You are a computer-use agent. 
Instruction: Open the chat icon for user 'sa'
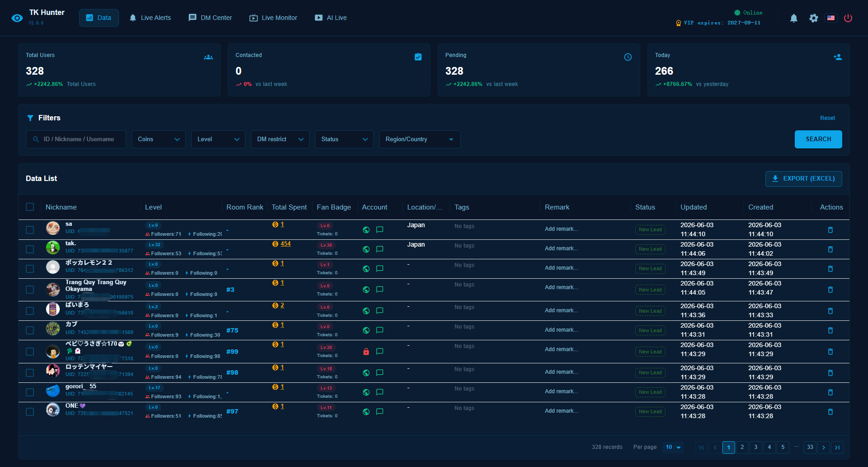point(380,230)
